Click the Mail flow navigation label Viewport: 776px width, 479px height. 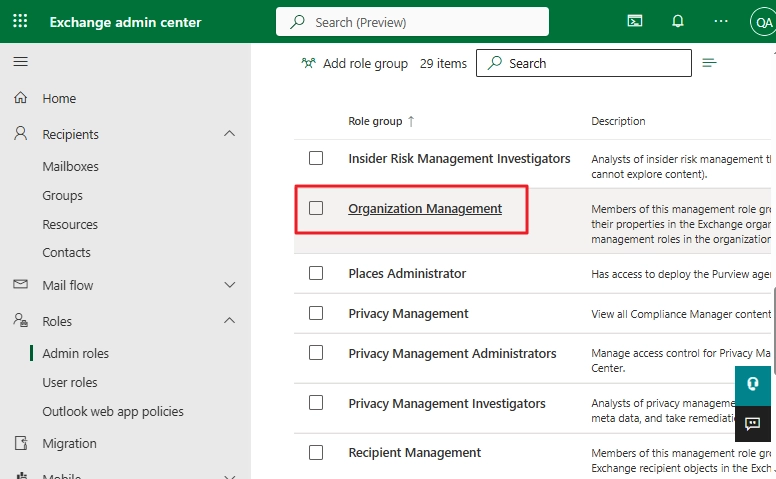67,286
